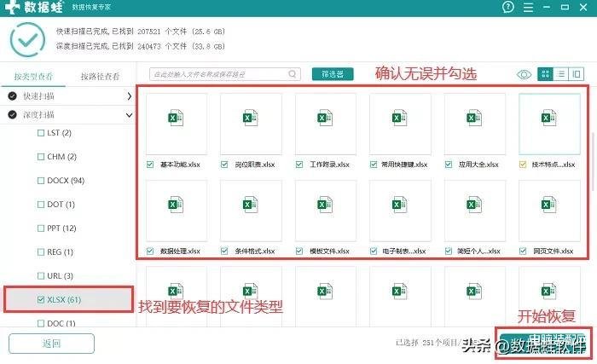Uncheck 常用快捷键.xlsx checkbox

coord(374,165)
